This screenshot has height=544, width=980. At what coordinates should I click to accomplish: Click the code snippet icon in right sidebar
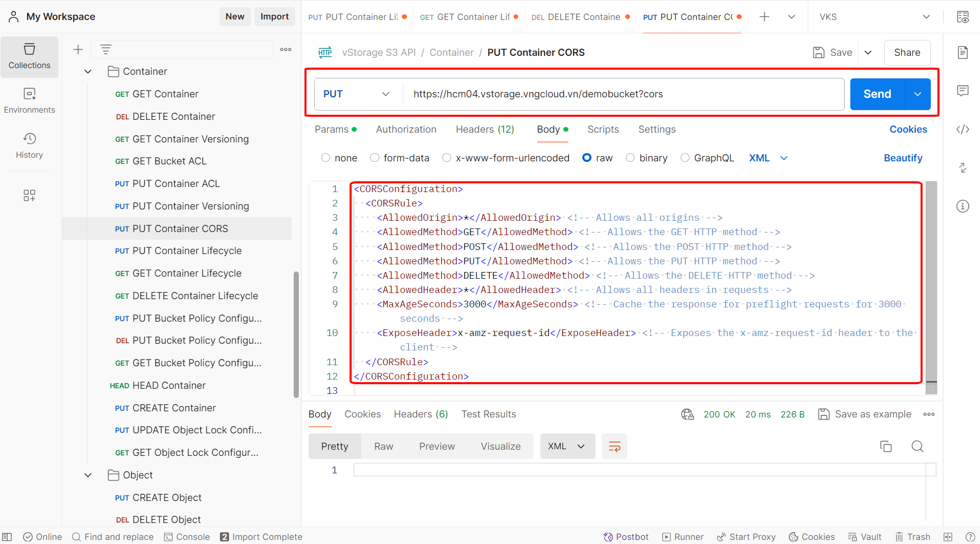point(963,129)
